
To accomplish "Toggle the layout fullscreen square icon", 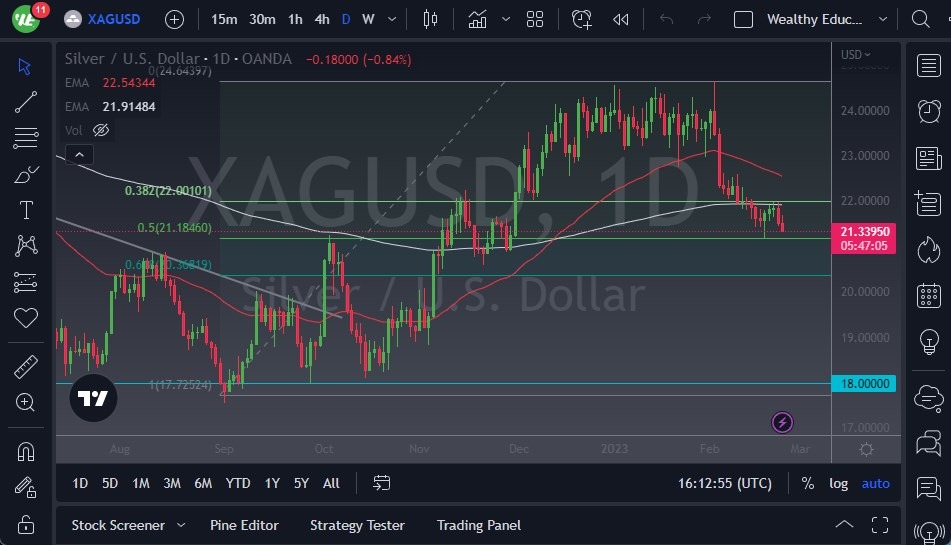I will click(743, 19).
